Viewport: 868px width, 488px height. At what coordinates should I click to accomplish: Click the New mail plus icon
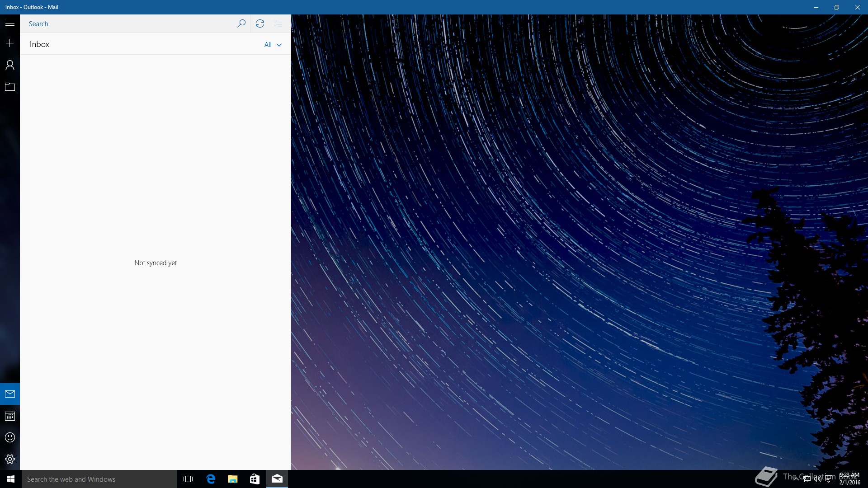[x=10, y=43]
